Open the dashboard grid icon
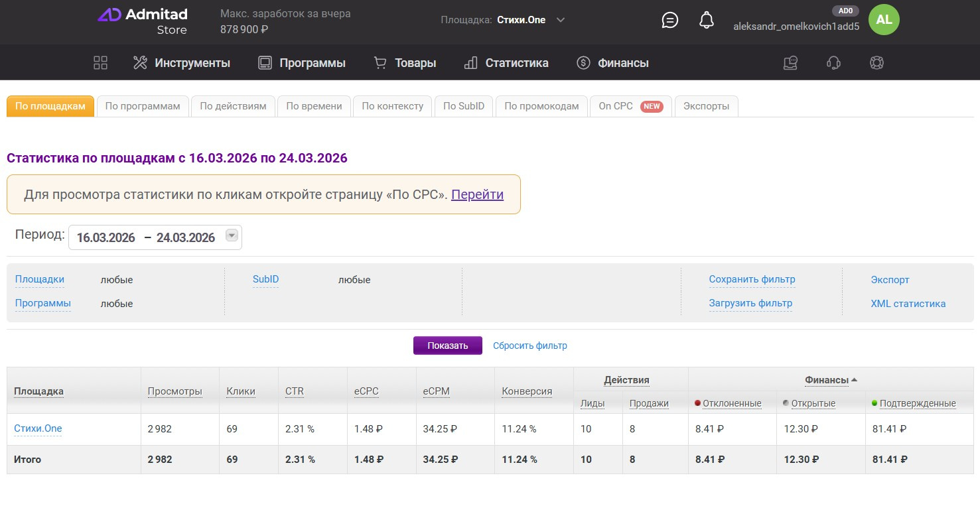 100,63
